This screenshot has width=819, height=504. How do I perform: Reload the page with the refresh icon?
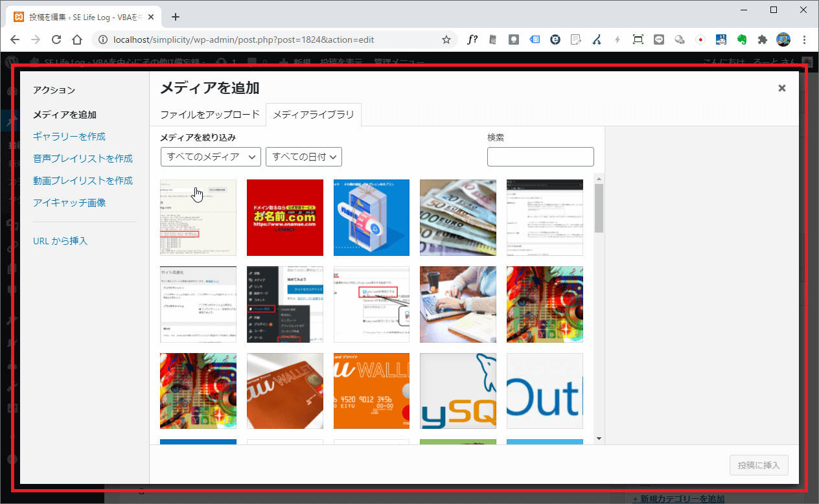[56, 40]
